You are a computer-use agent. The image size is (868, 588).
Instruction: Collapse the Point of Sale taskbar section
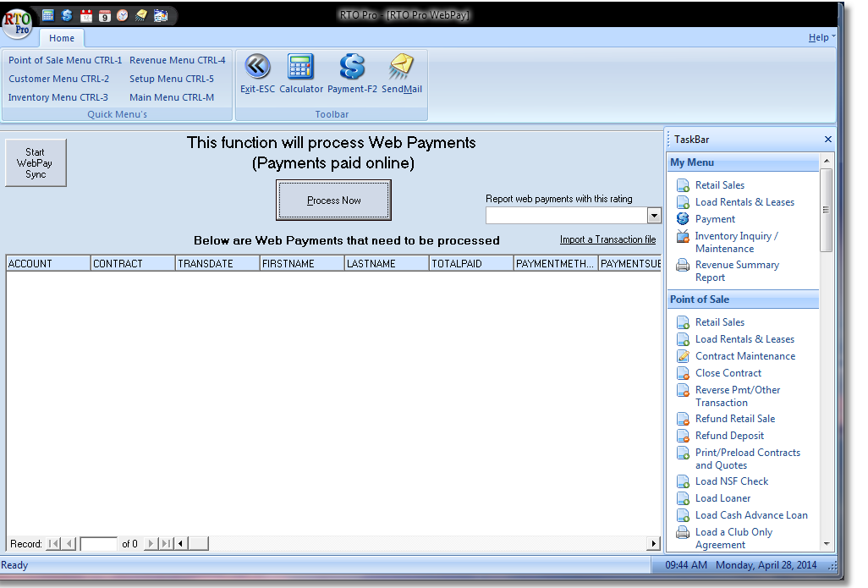point(743,299)
